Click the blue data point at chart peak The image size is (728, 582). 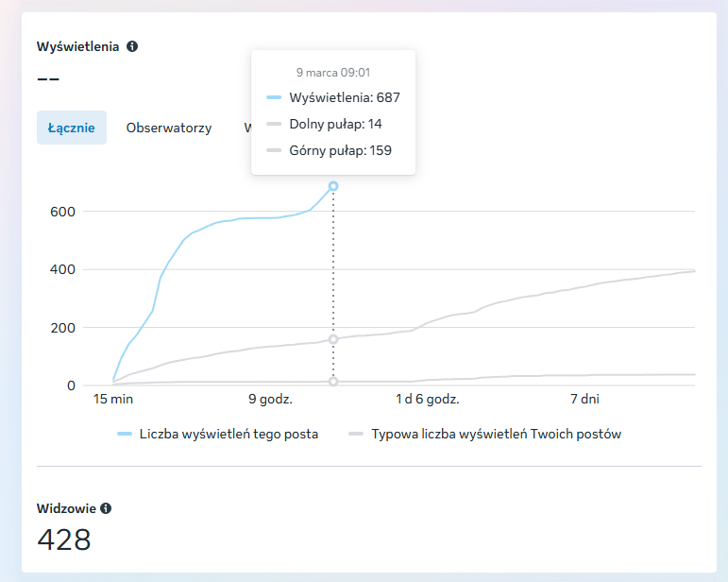(333, 186)
